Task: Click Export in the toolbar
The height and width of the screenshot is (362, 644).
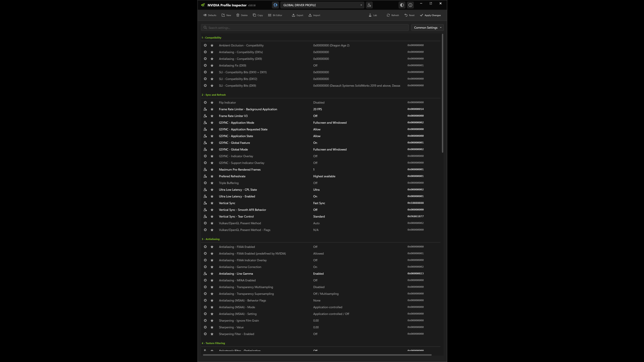Action: [x=297, y=15]
